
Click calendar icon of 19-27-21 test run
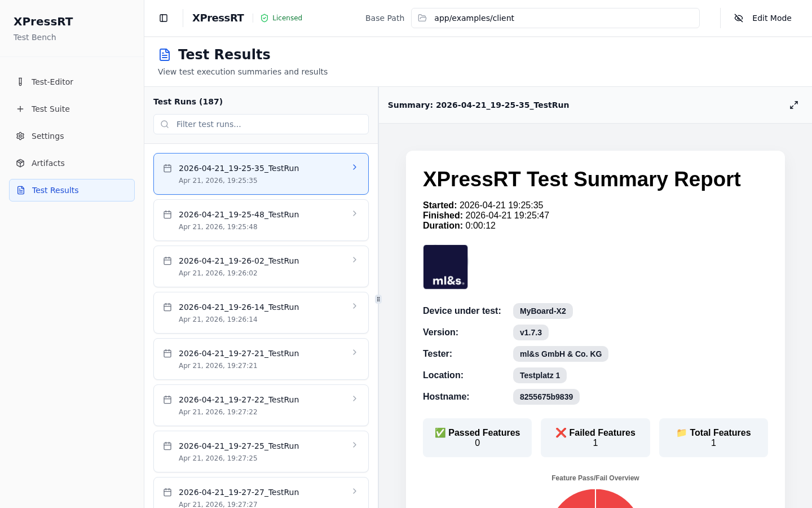(167, 353)
